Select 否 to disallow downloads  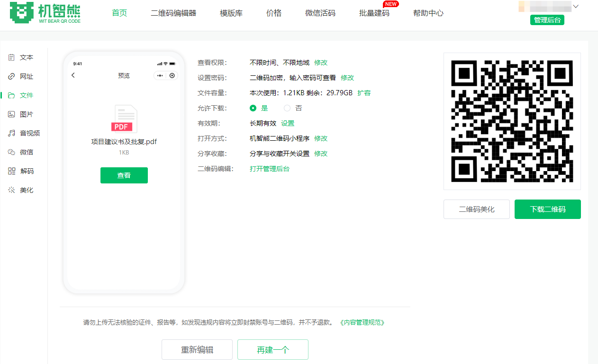coord(287,108)
